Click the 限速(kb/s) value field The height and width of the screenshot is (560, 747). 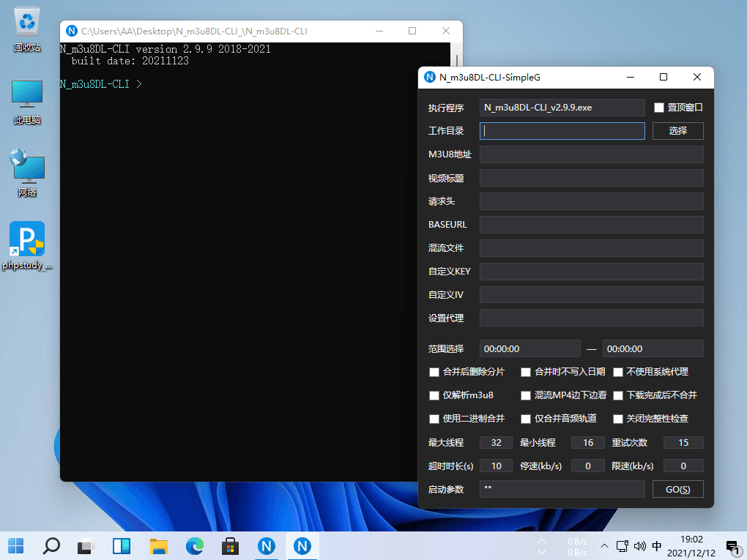tap(683, 466)
